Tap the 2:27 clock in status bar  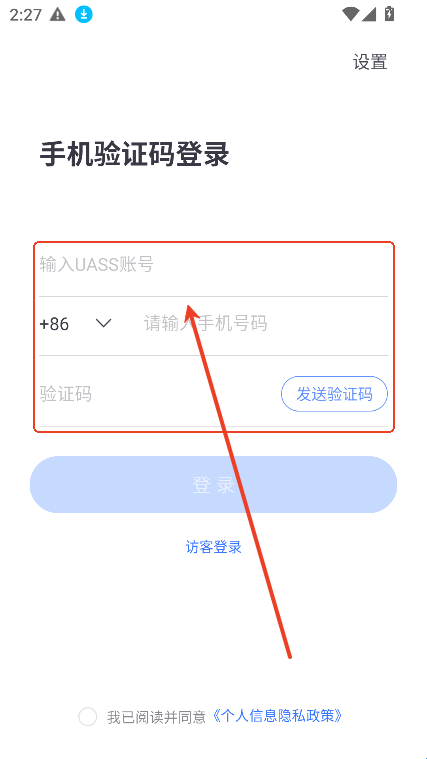click(x=26, y=15)
